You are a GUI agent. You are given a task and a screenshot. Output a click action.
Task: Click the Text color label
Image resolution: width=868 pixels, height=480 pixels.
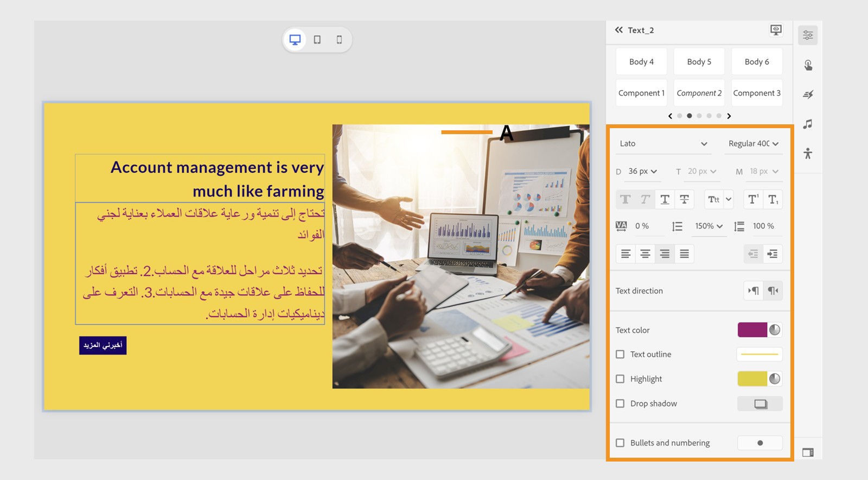[x=633, y=330]
